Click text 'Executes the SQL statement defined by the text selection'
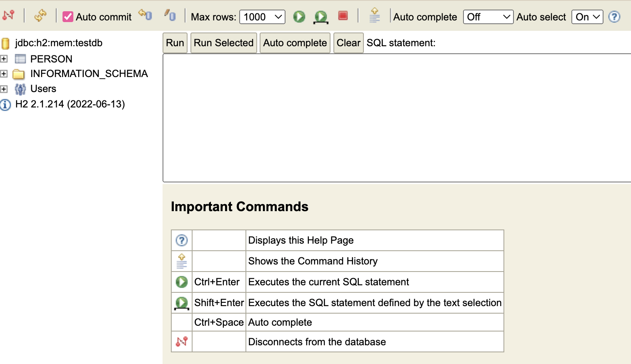Viewport: 631px width, 364px height. (x=375, y=303)
